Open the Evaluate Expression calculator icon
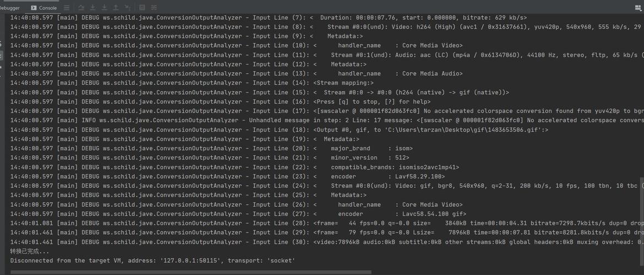The image size is (644, 275). coord(142,8)
